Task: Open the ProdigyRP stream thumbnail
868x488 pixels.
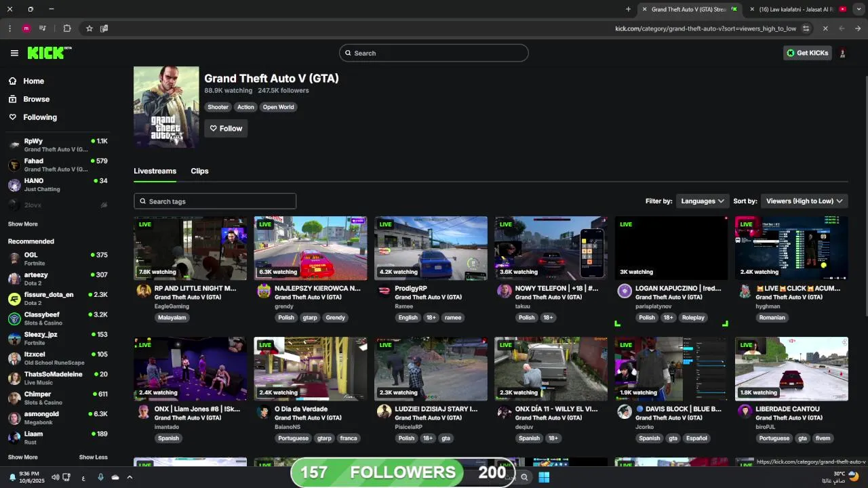Action: tap(431, 248)
